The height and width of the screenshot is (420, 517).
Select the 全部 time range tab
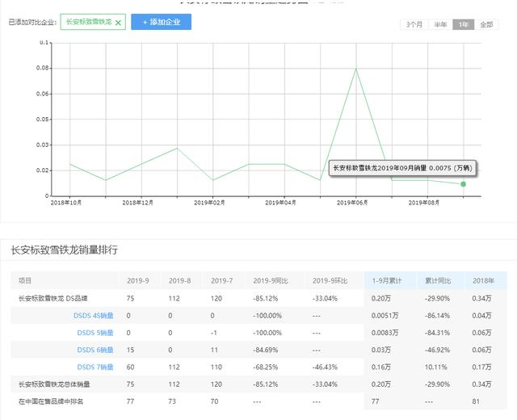click(x=486, y=24)
